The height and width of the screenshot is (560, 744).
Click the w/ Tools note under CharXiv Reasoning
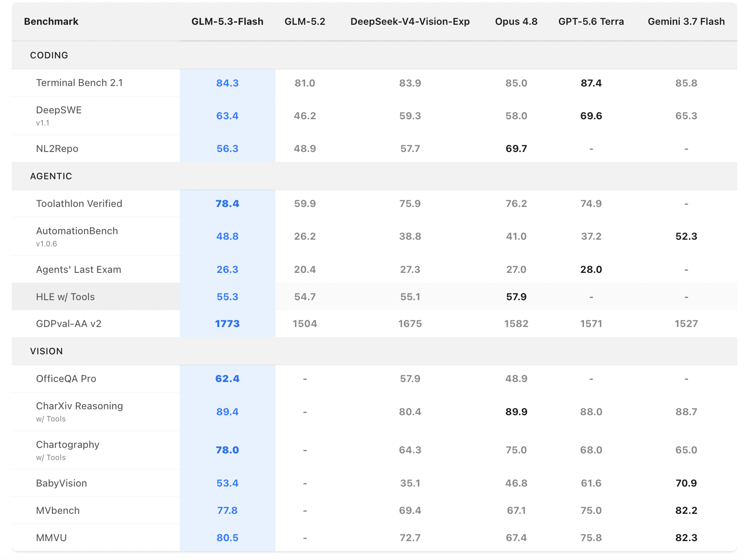pos(51,419)
